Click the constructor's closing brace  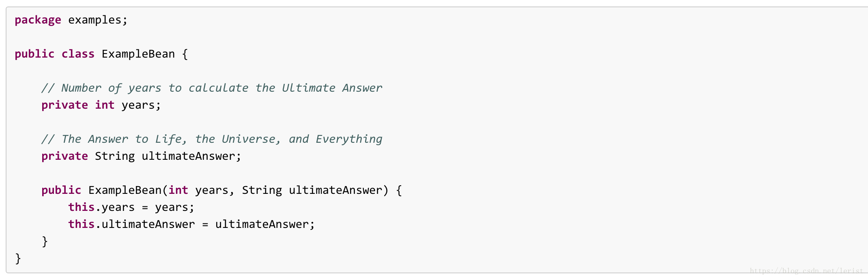(x=45, y=241)
